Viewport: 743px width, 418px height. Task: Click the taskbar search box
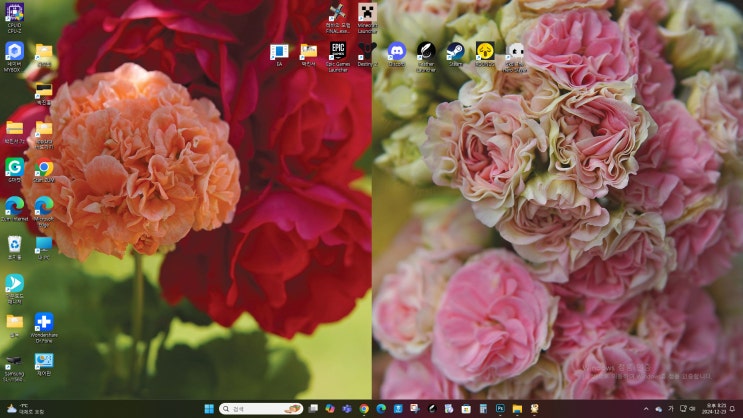coord(261,409)
